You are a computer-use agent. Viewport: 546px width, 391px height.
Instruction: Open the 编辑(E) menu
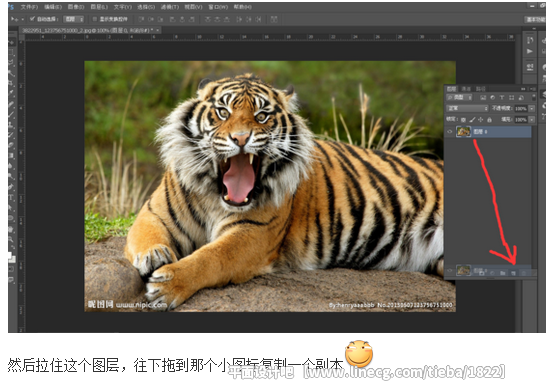point(53,7)
